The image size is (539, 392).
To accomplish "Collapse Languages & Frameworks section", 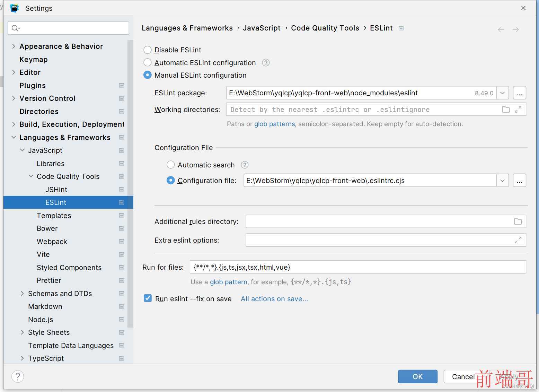I will coord(14,137).
